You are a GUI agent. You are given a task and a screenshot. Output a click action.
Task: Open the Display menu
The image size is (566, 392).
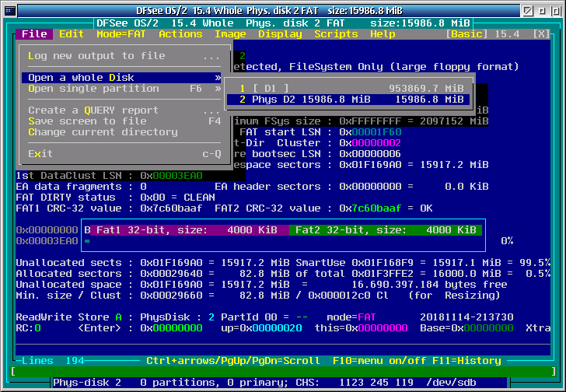(280, 34)
